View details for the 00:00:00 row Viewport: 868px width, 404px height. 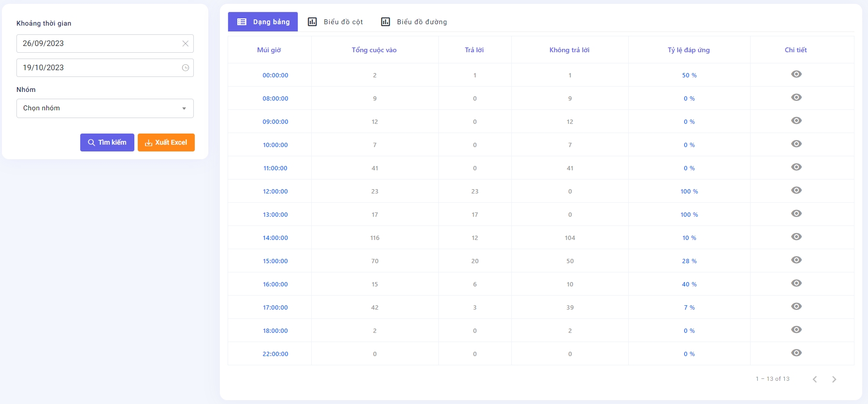click(796, 74)
